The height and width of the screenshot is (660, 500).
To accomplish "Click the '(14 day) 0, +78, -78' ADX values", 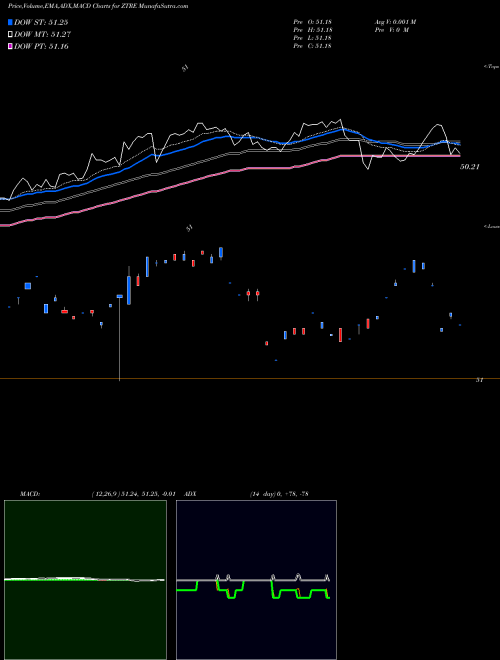I will click(279, 494).
